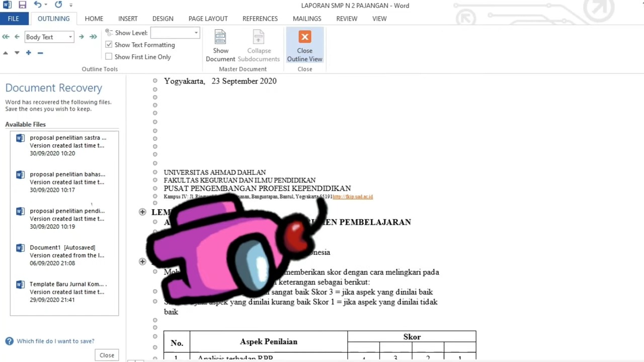Image resolution: width=644 pixels, height=362 pixels.
Task: Click the fkip.uad.ac.id hyperlink
Action: [353, 197]
